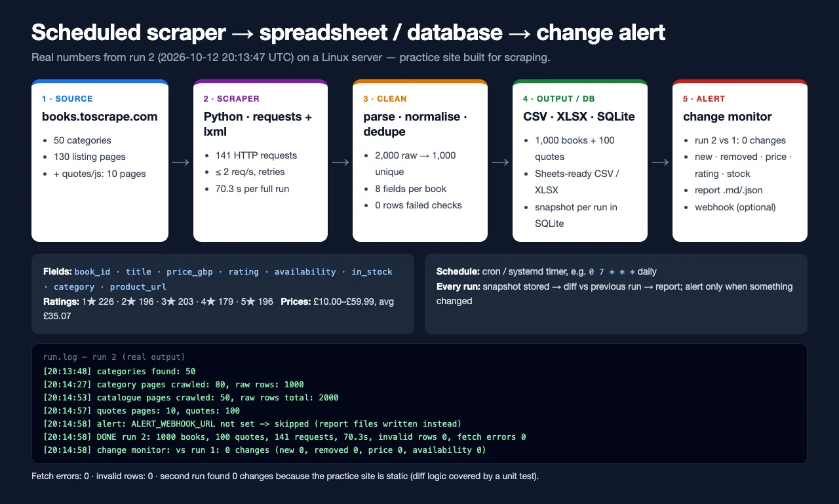Click the "1,000 books + 100 quotes" bullet

[x=575, y=148]
